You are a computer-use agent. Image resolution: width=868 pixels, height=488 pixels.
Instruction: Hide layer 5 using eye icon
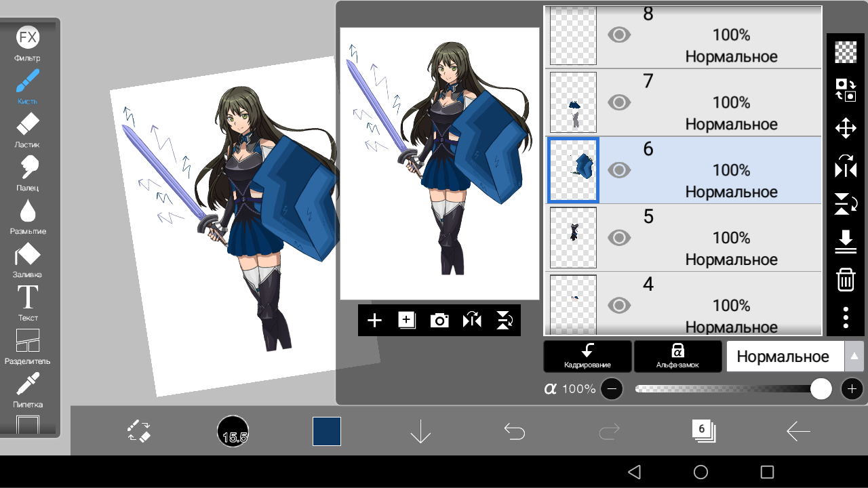click(618, 238)
